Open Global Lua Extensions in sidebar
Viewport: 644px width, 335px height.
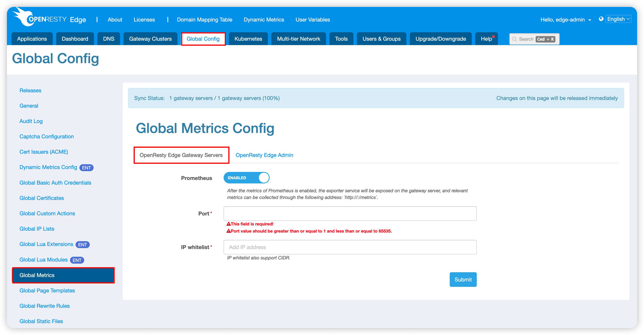pyautogui.click(x=46, y=244)
